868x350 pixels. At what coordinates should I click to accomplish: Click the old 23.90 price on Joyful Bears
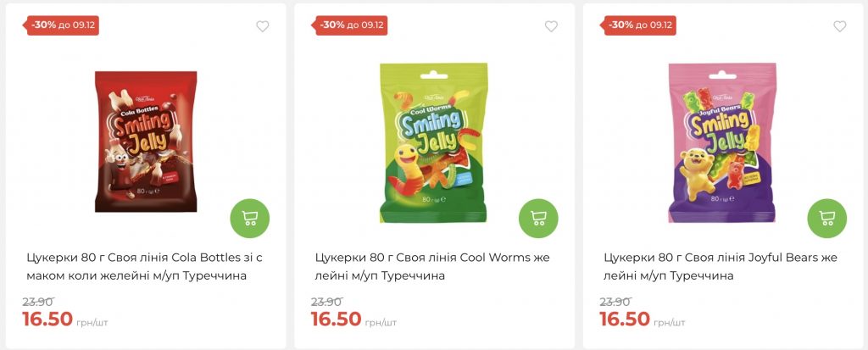coord(615,302)
